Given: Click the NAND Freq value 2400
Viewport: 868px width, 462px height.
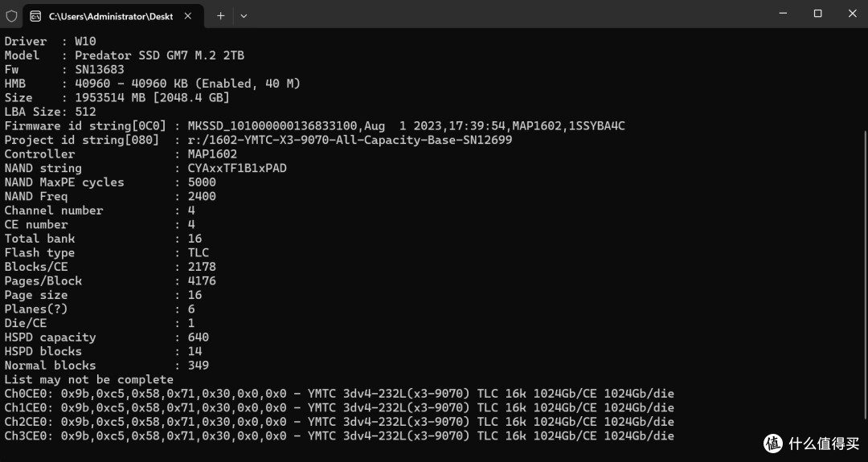Looking at the screenshot, I should [202, 196].
